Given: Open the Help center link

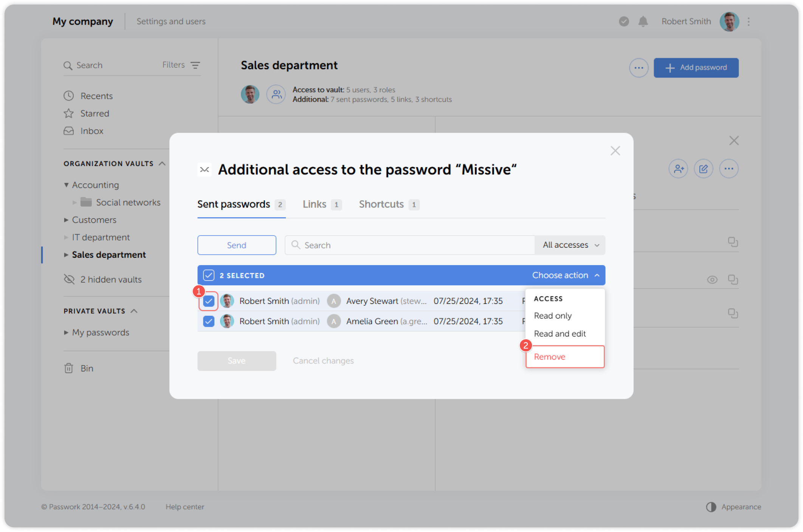Looking at the screenshot, I should pyautogui.click(x=184, y=507).
